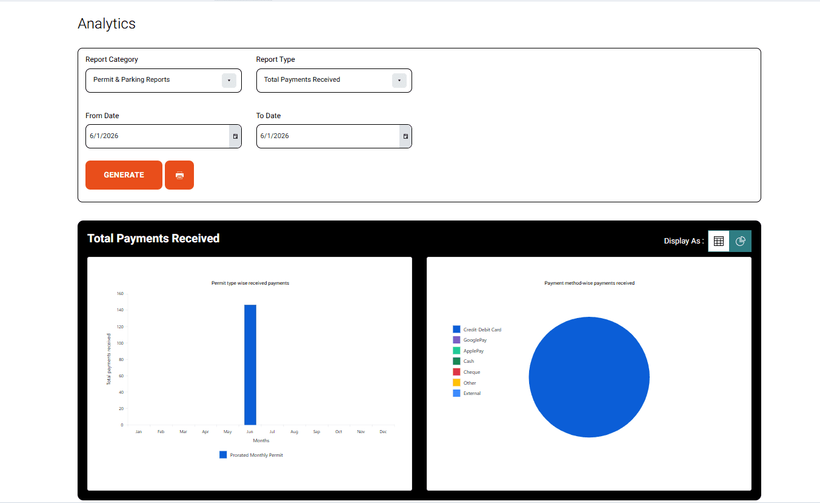820x504 pixels.
Task: Click the blue pie chart slice
Action: pos(589,377)
